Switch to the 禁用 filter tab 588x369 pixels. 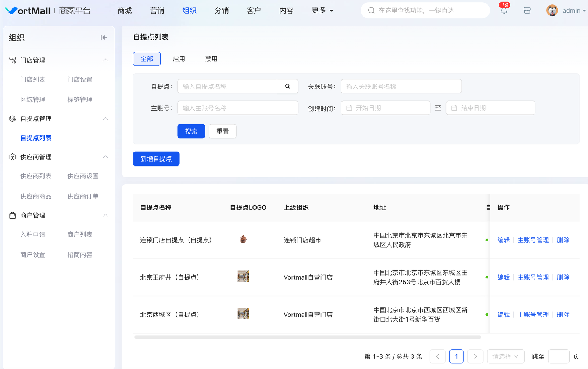point(211,59)
